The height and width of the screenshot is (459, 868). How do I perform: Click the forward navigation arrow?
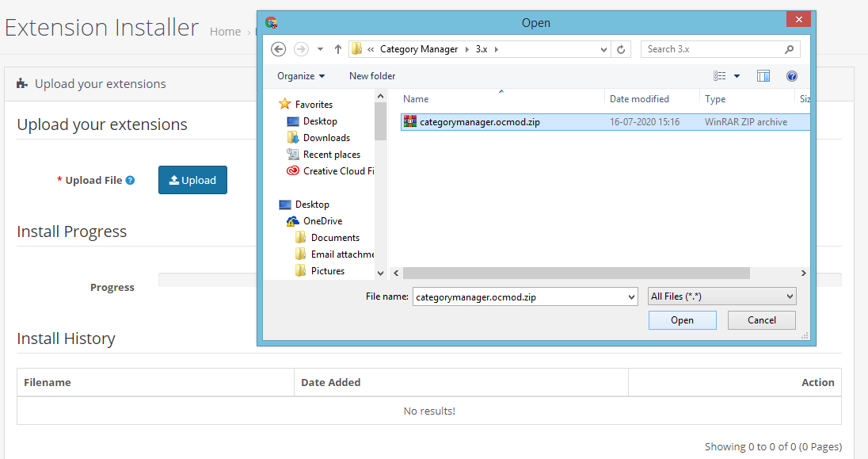301,49
